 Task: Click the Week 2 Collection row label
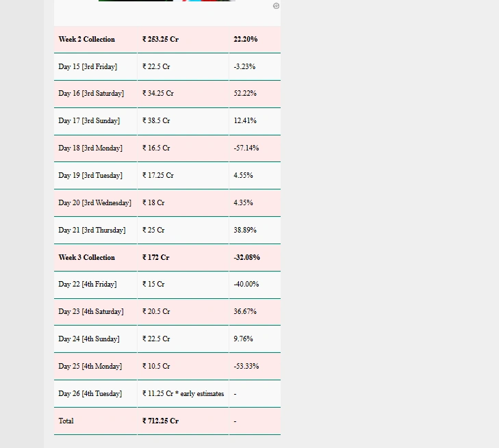tap(87, 39)
